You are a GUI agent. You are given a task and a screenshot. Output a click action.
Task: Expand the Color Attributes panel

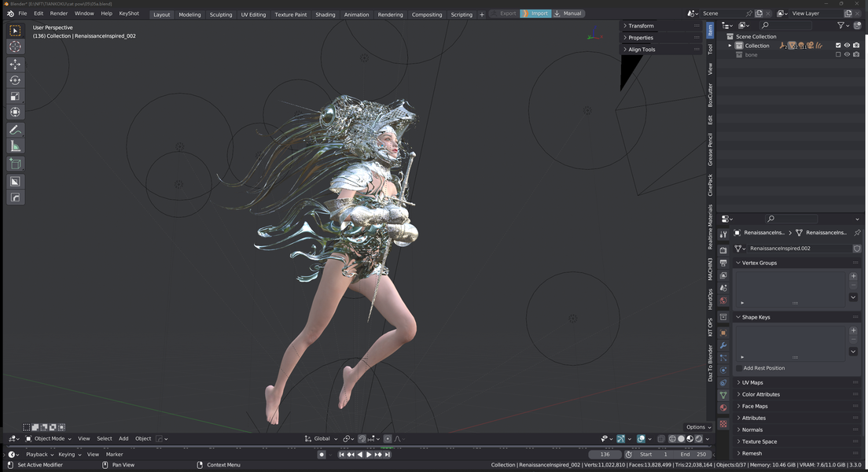[x=760, y=394]
